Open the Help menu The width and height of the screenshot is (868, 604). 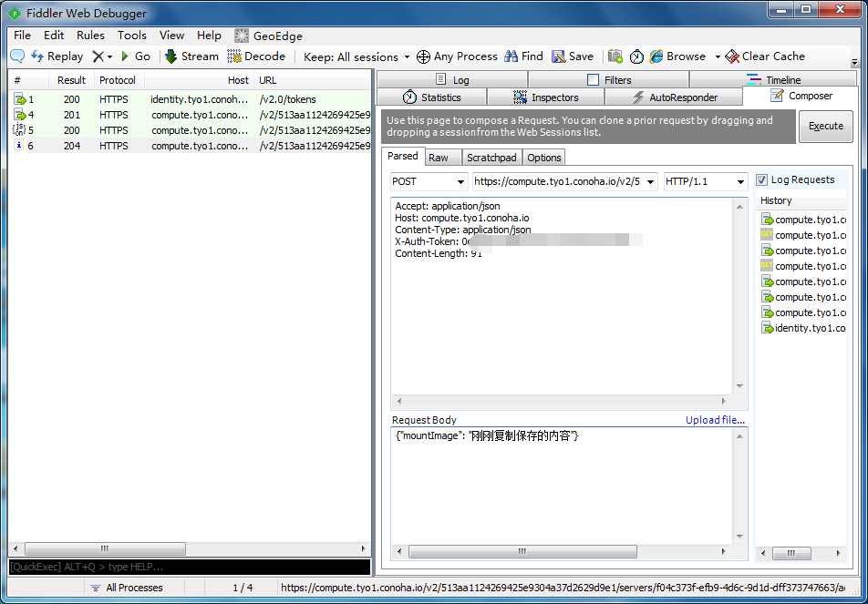click(x=210, y=36)
